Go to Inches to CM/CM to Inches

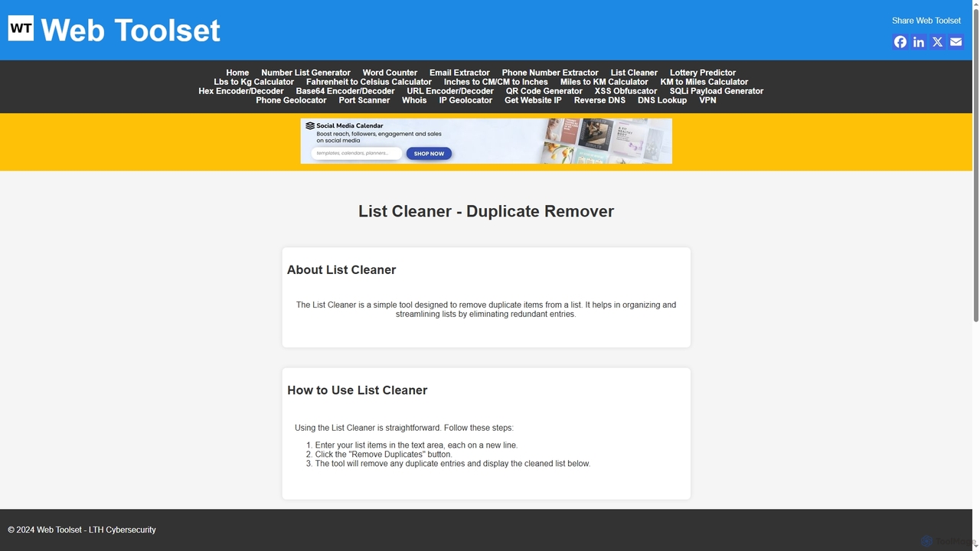click(x=496, y=82)
